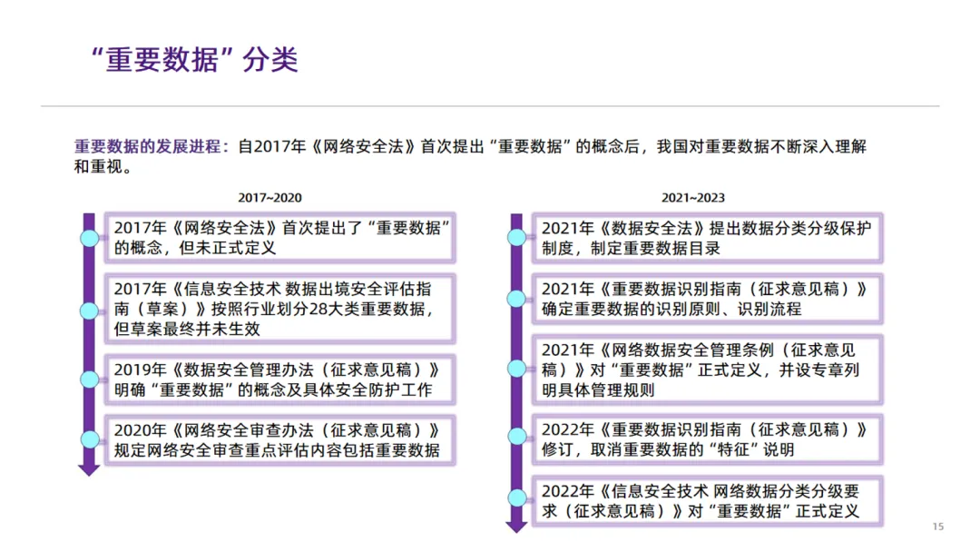Click the dot beside 2022年《重要数据识别指南》修订
This screenshot has width=980, height=552.
(x=517, y=436)
